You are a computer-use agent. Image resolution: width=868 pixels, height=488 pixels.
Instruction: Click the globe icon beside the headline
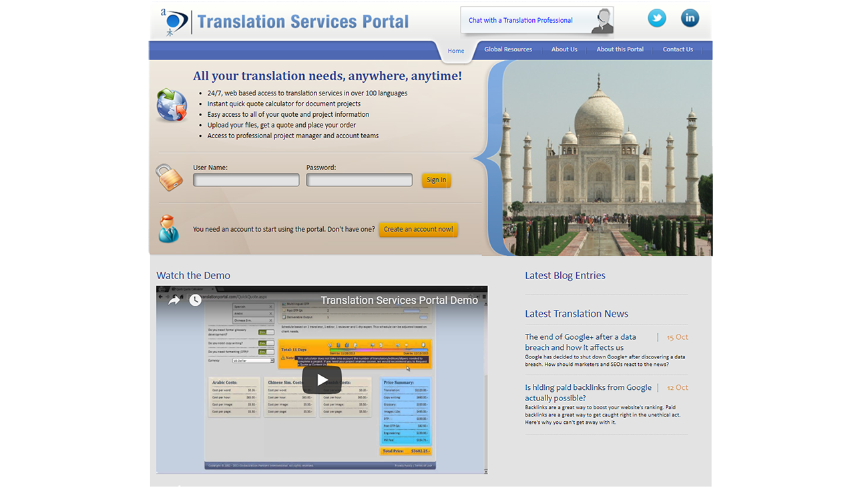tap(171, 105)
